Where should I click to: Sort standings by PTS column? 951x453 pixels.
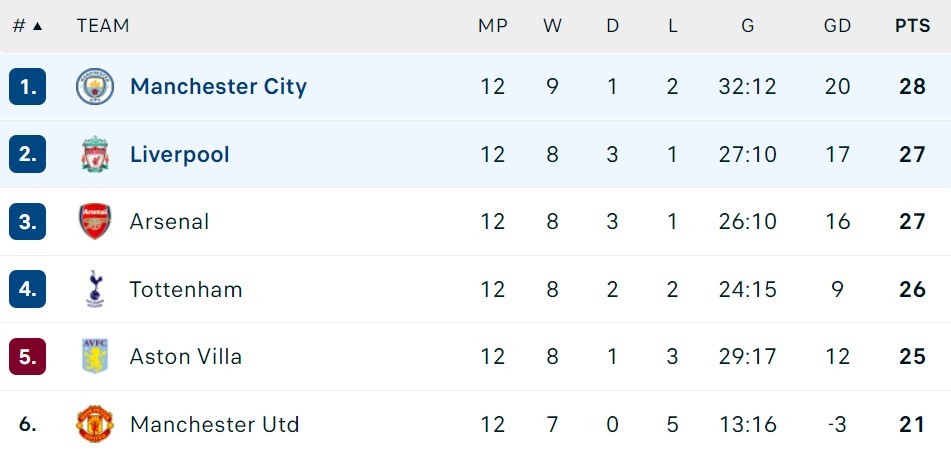pos(912,26)
